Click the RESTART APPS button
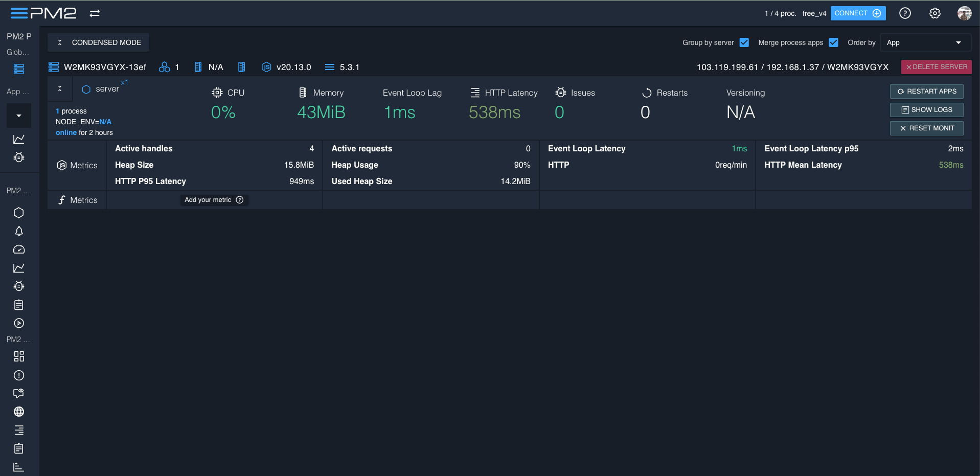This screenshot has width=980, height=476. pos(927,92)
